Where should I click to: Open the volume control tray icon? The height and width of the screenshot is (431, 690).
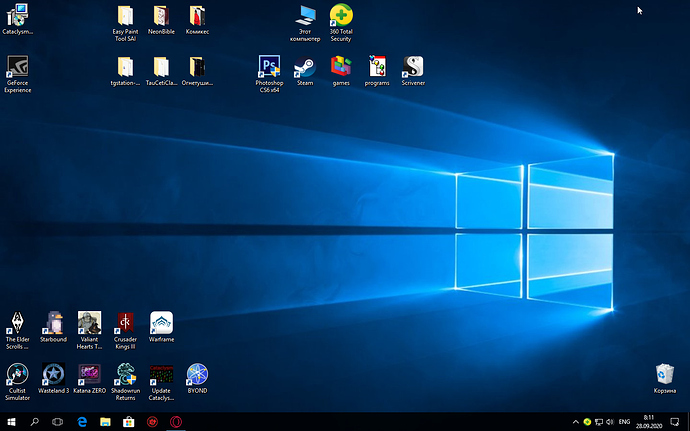tap(610, 422)
